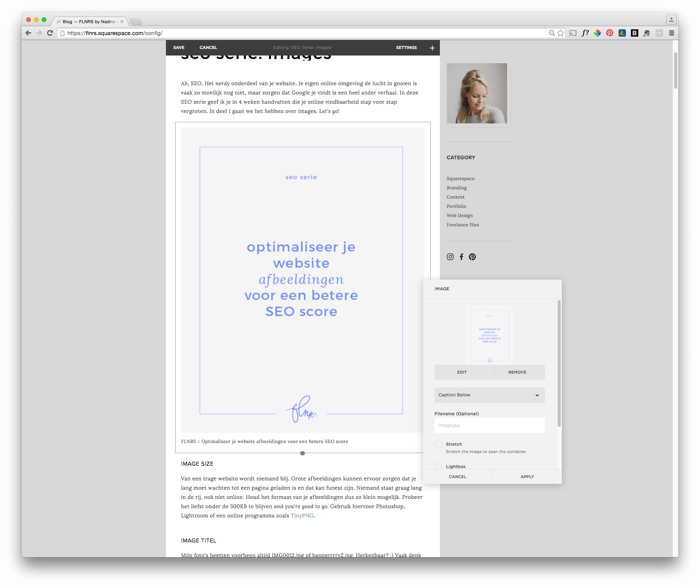The height and width of the screenshot is (588, 700).
Task: Open the TinyPNG link
Action: click(302, 516)
